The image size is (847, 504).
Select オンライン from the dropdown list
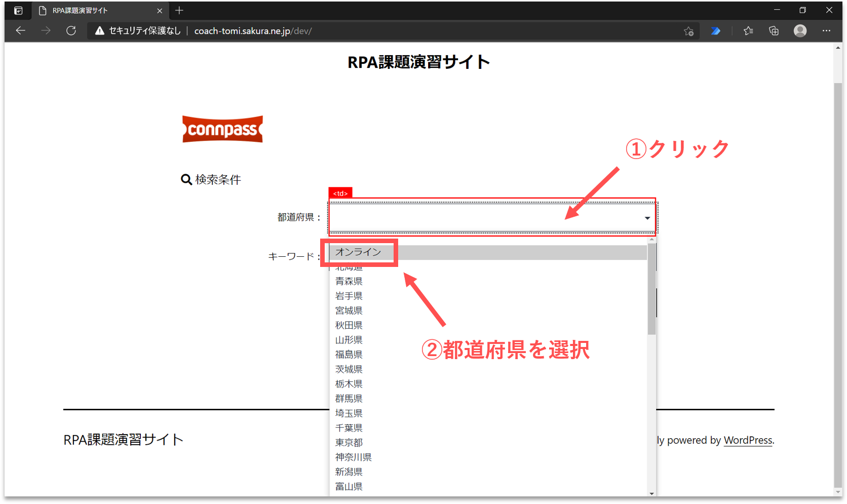pos(358,252)
